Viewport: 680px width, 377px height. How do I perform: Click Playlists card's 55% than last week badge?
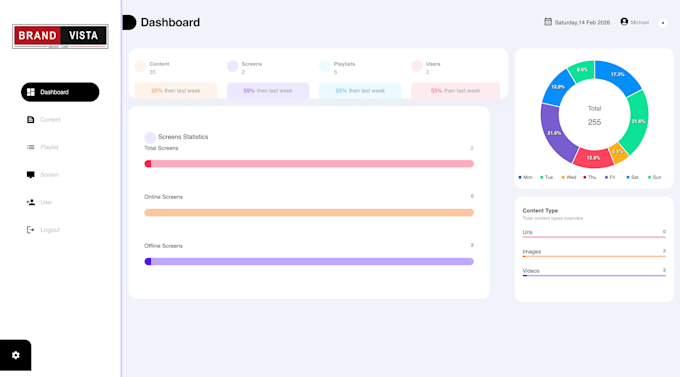(360, 91)
